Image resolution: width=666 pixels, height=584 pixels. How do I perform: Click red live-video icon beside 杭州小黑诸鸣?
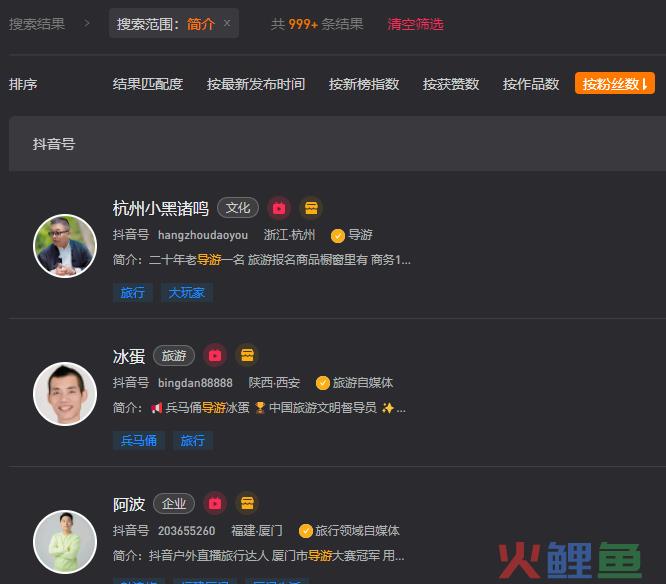click(x=279, y=208)
